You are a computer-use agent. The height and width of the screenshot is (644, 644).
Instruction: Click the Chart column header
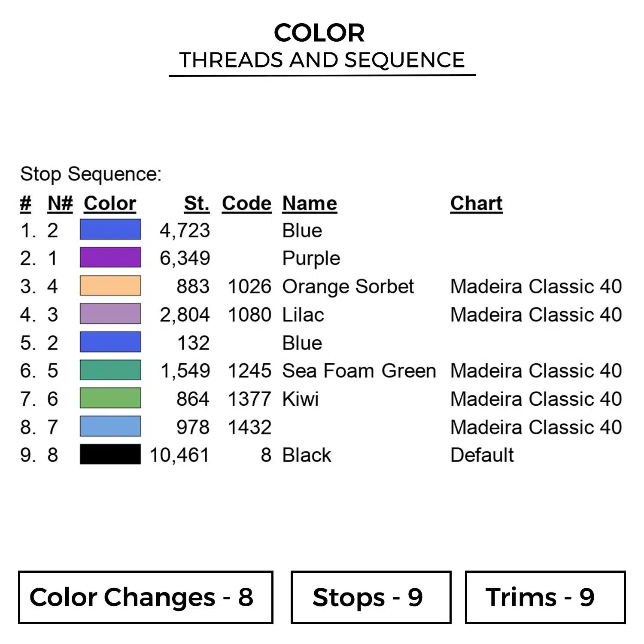(476, 203)
